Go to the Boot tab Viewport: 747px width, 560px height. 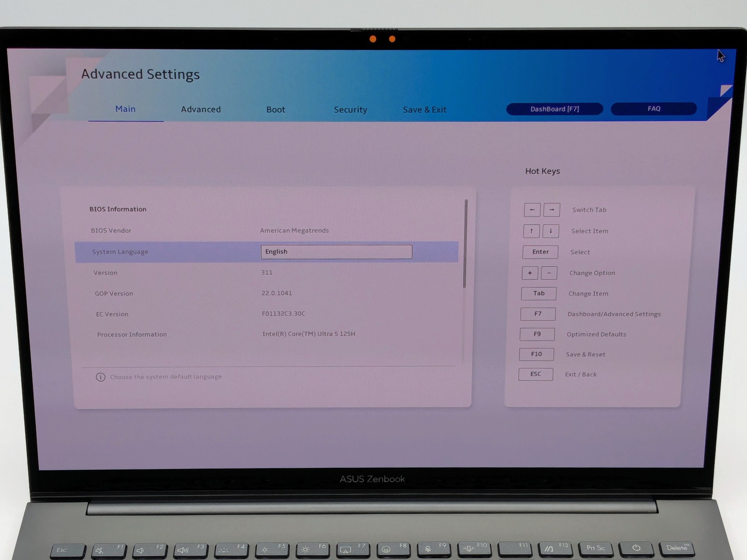pyautogui.click(x=275, y=110)
